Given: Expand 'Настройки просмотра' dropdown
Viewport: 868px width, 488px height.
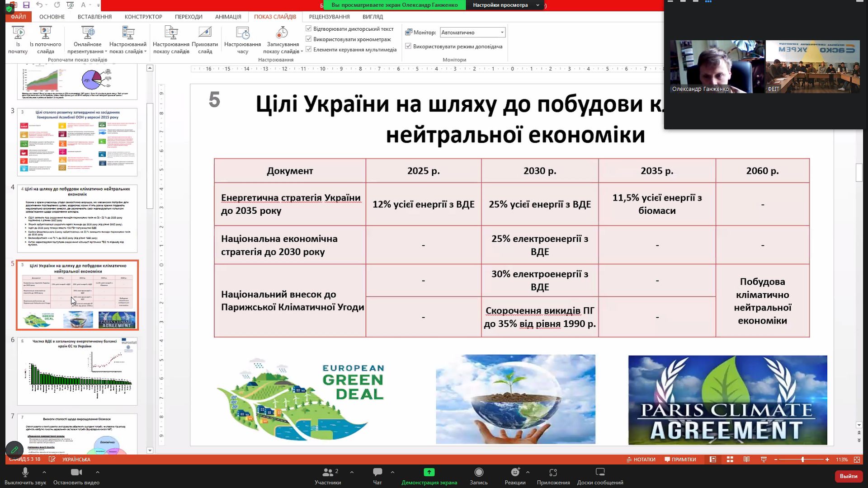Looking at the screenshot, I should (538, 5).
